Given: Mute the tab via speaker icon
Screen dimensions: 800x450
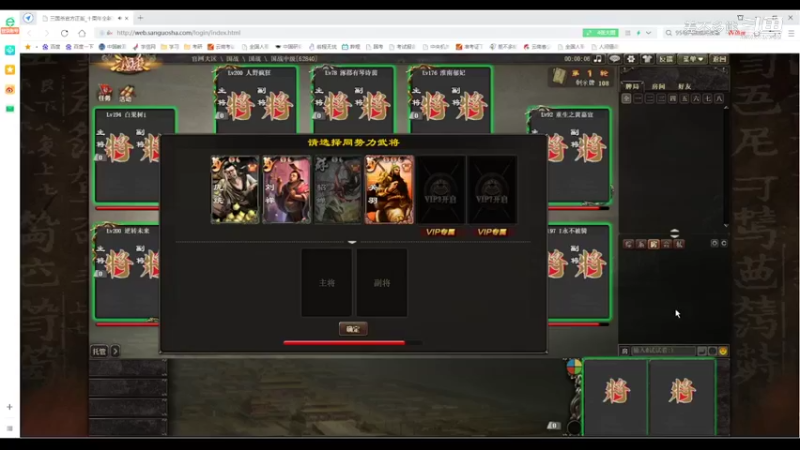Looking at the screenshot, I should [120, 18].
